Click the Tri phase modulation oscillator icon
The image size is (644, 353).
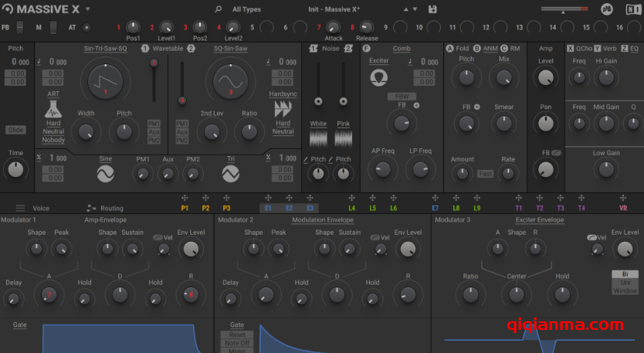231,174
